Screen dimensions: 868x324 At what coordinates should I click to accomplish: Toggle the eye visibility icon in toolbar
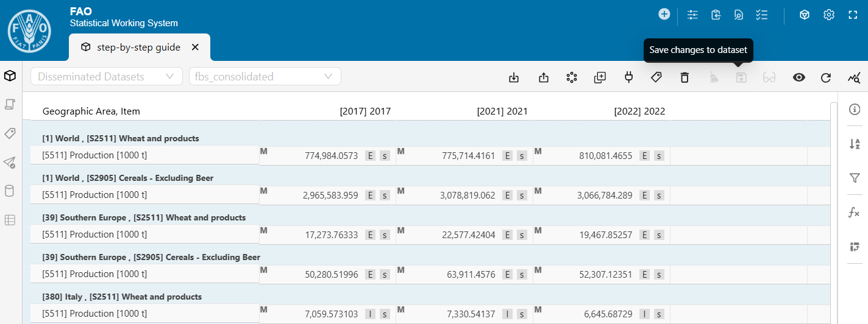(799, 77)
